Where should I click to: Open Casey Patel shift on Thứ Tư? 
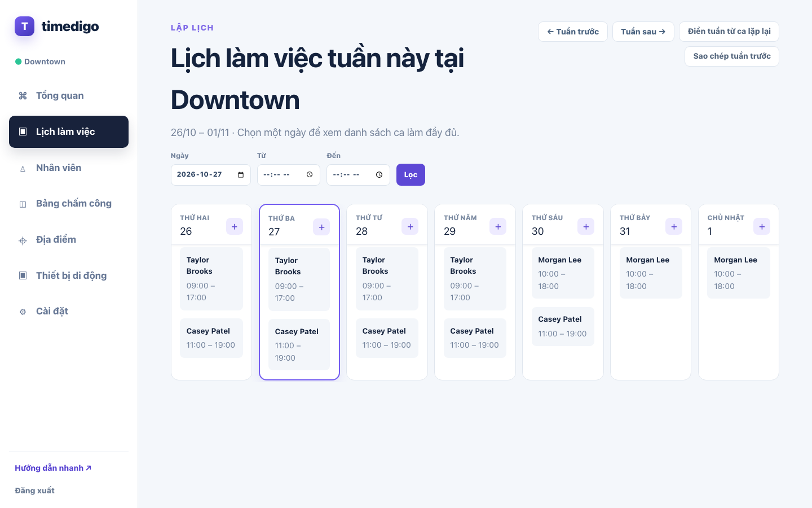pos(387,338)
